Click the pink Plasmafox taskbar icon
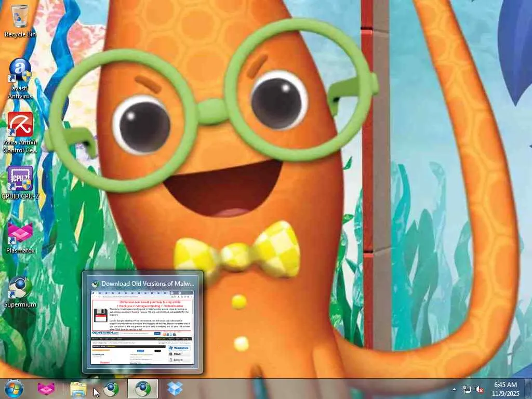This screenshot has height=399, width=532. (46, 389)
